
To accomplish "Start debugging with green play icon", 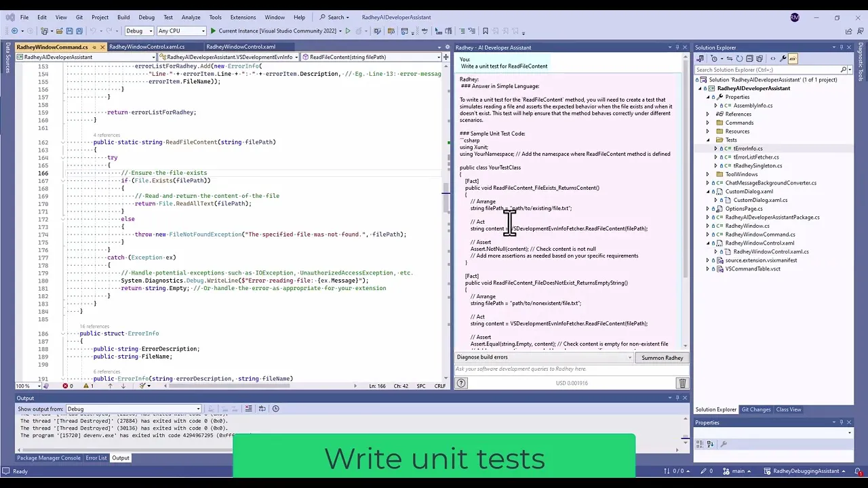I will point(213,31).
